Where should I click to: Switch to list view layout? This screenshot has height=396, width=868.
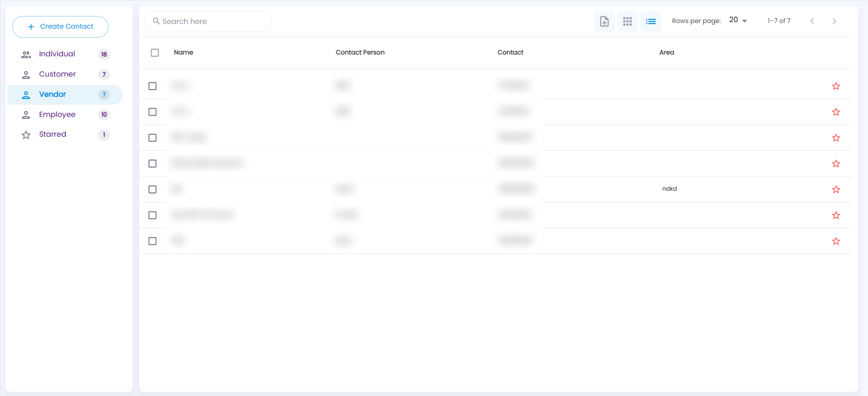point(651,21)
